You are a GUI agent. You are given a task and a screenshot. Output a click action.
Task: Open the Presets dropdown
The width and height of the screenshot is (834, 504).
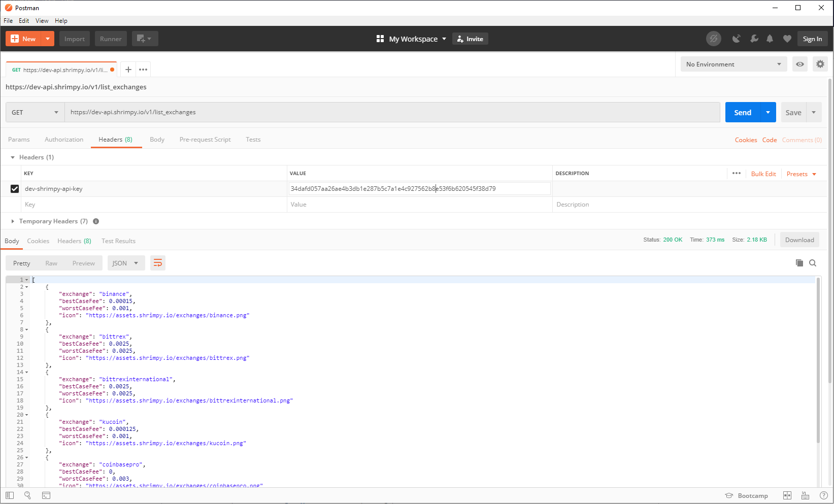[802, 174]
